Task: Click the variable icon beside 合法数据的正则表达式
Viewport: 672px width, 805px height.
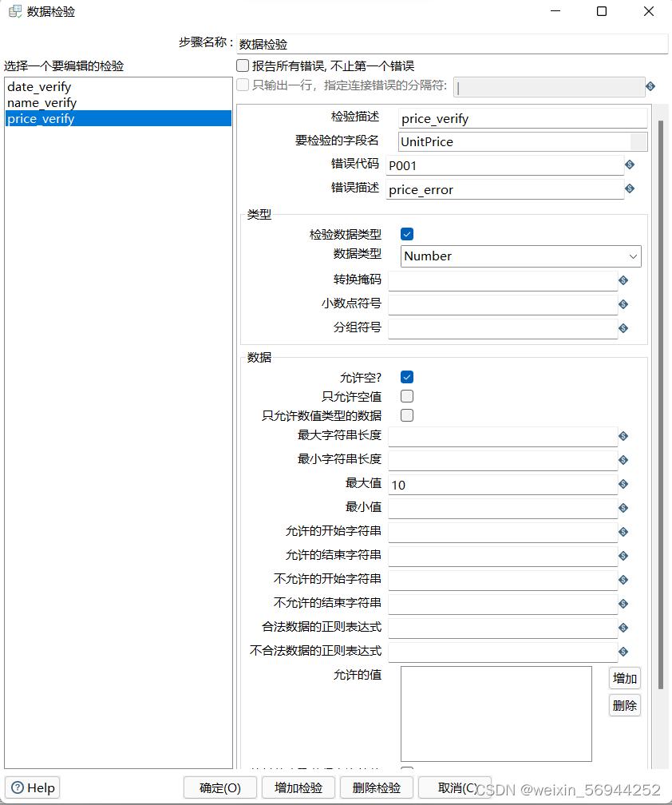Action: 623,627
